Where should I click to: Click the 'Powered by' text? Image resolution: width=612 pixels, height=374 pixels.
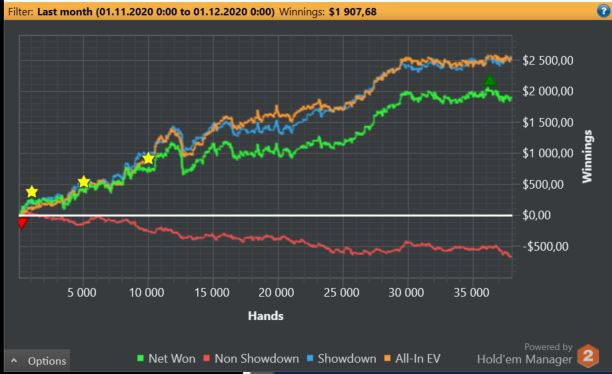(548, 347)
